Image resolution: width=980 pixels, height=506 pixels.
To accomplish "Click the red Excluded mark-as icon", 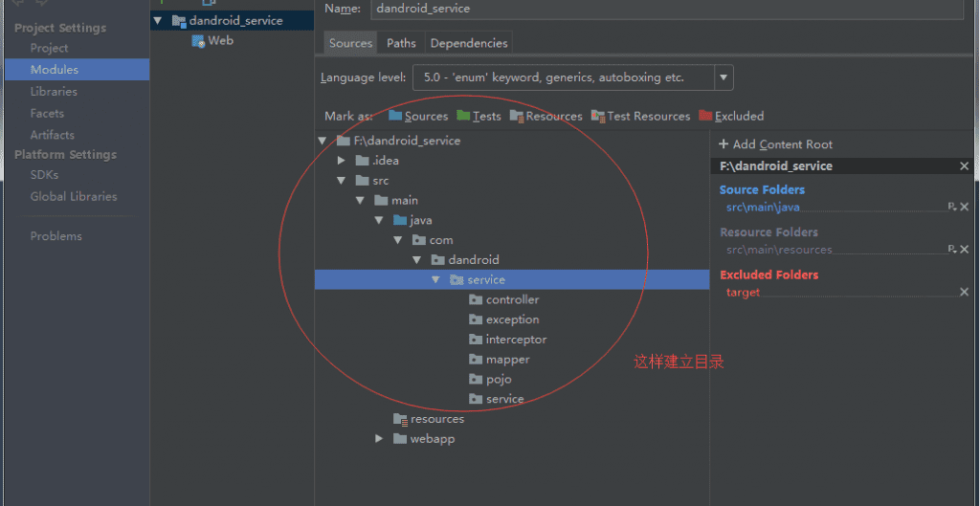I will [705, 116].
